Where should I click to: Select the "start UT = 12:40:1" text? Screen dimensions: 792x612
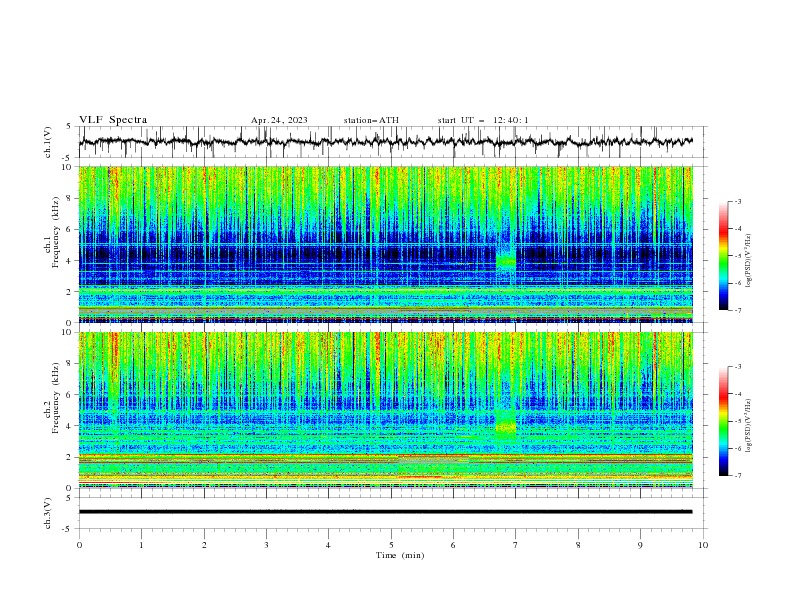pos(483,120)
